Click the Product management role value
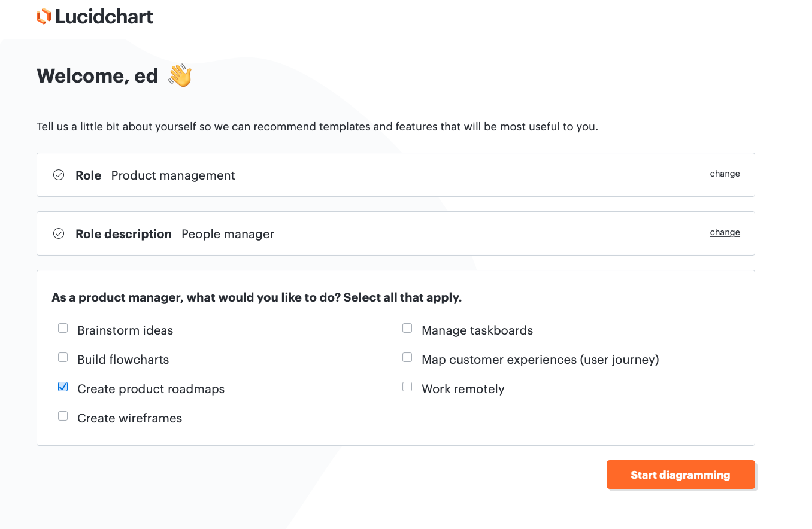 (173, 175)
